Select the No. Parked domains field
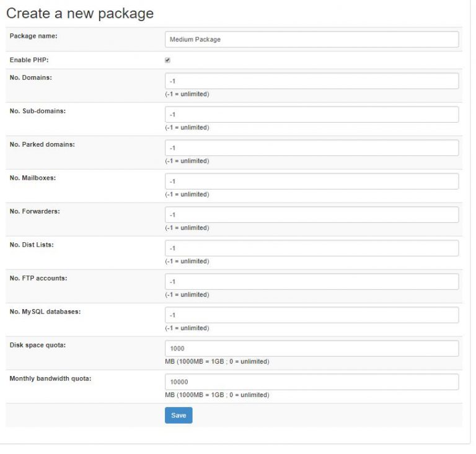The image size is (476, 454). (x=312, y=148)
